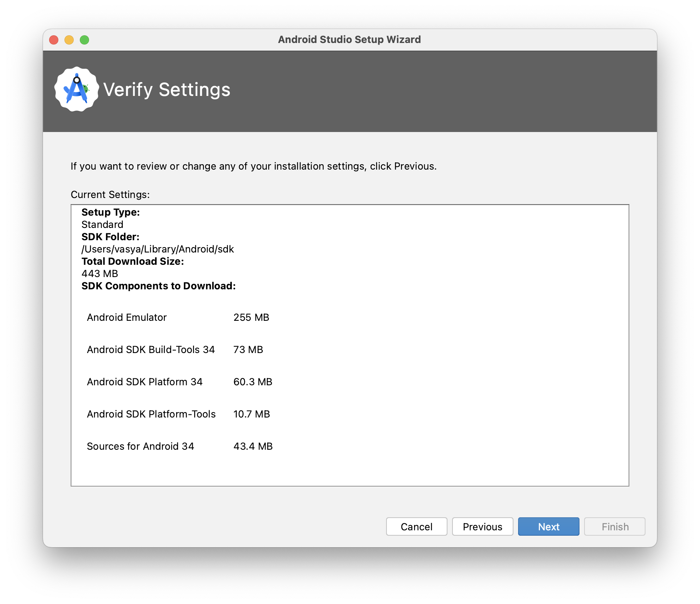Select the Android SDK Platform-Tools row
The image size is (700, 604).
(x=178, y=414)
